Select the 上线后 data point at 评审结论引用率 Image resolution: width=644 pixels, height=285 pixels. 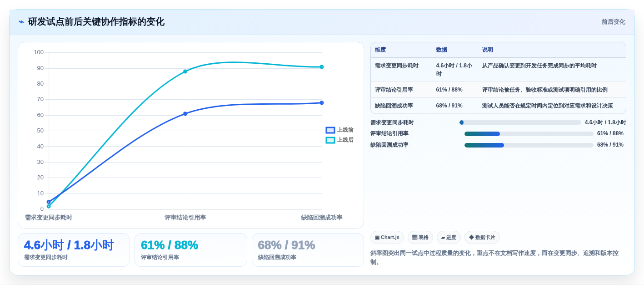(x=185, y=71)
